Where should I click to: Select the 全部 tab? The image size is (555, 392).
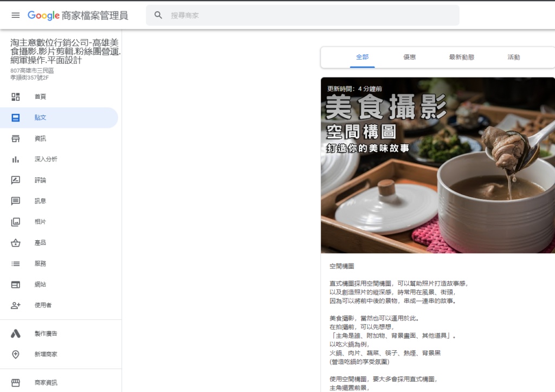tap(362, 57)
